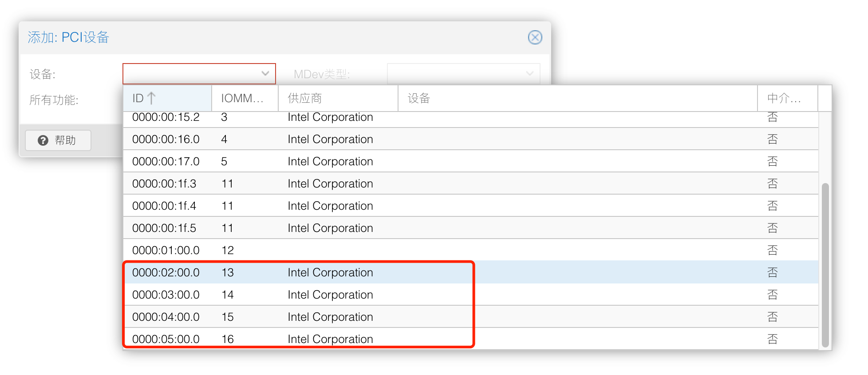868x375 pixels.
Task: Sort by the ID column header
Action: coord(167,98)
